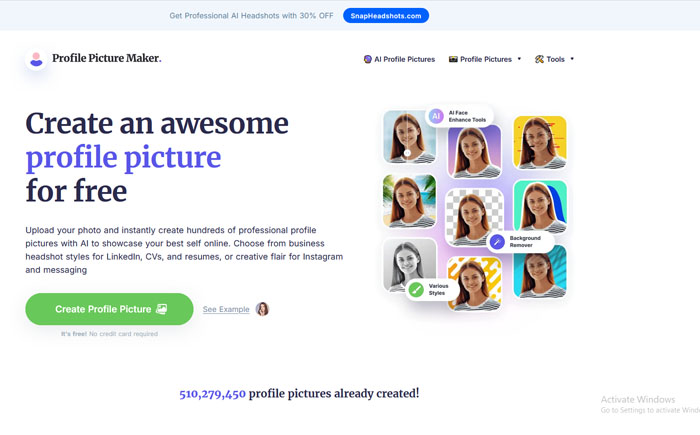Click the SnapHeadshots.com button in the banner
This screenshot has height=435, width=700.
(x=386, y=16)
